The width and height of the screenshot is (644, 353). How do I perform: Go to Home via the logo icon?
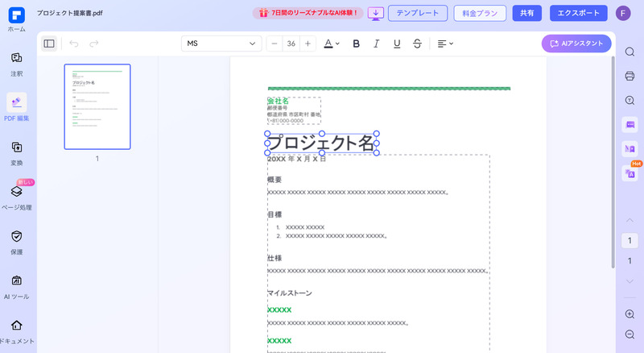click(16, 15)
